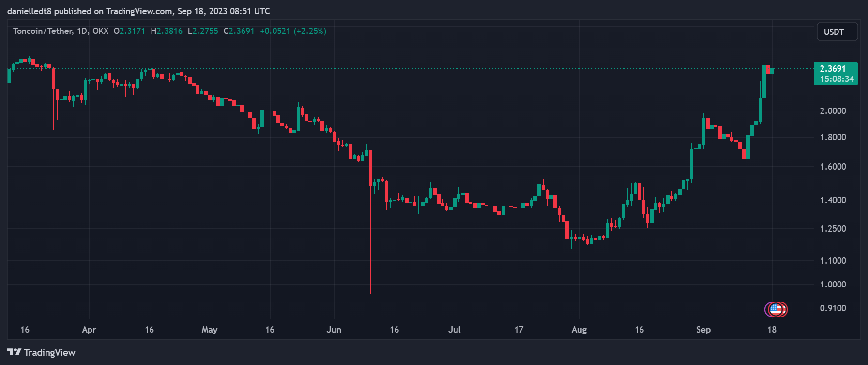868x365 pixels.
Task: Click the 1.2500 price axis label
Action: (x=833, y=229)
